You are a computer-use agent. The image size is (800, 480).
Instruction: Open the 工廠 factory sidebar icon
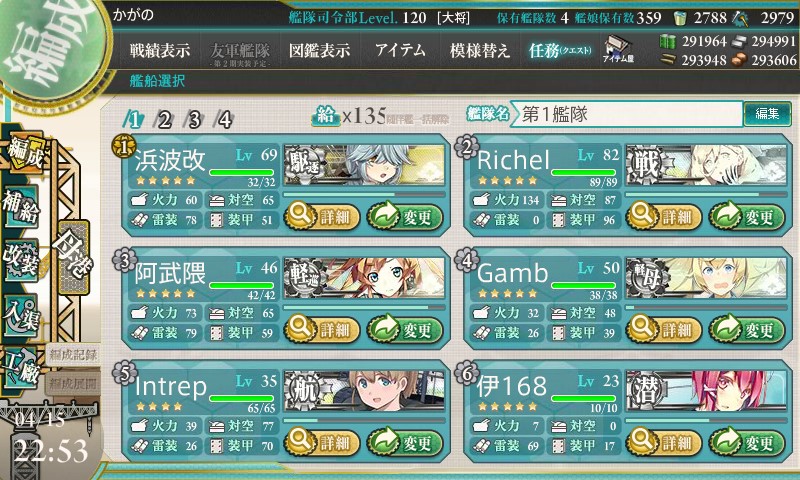(x=21, y=367)
